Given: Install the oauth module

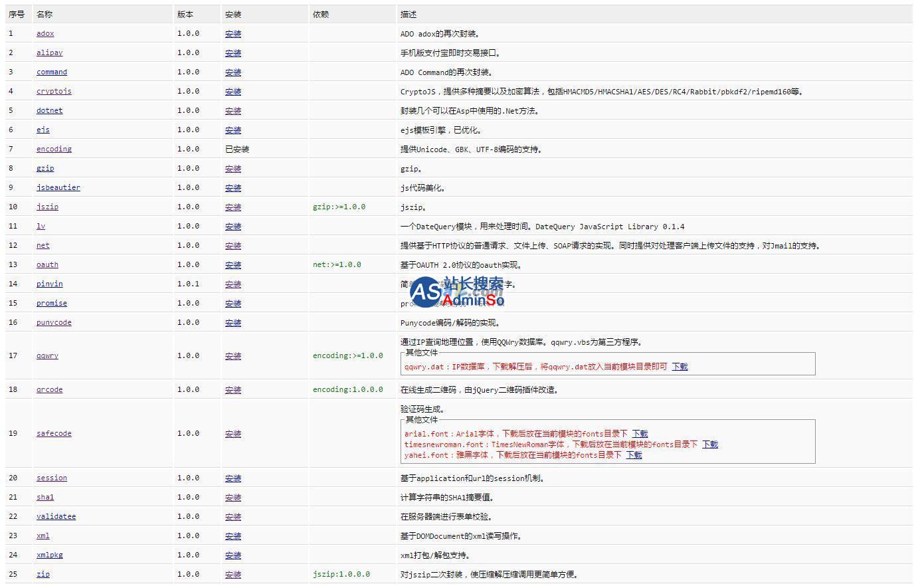Looking at the screenshot, I should click(x=233, y=264).
